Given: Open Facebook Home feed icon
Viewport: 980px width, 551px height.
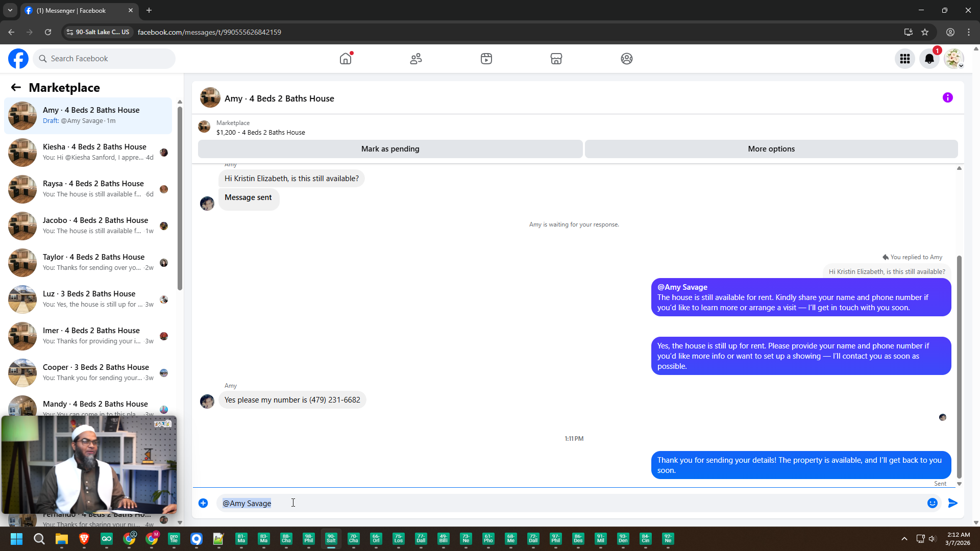Looking at the screenshot, I should click(346, 59).
